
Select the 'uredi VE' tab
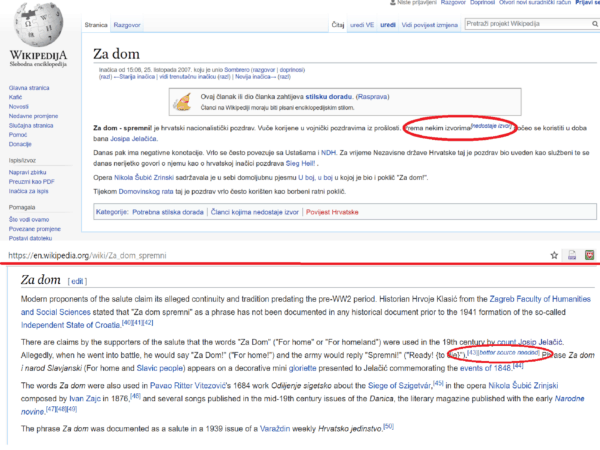346,22
